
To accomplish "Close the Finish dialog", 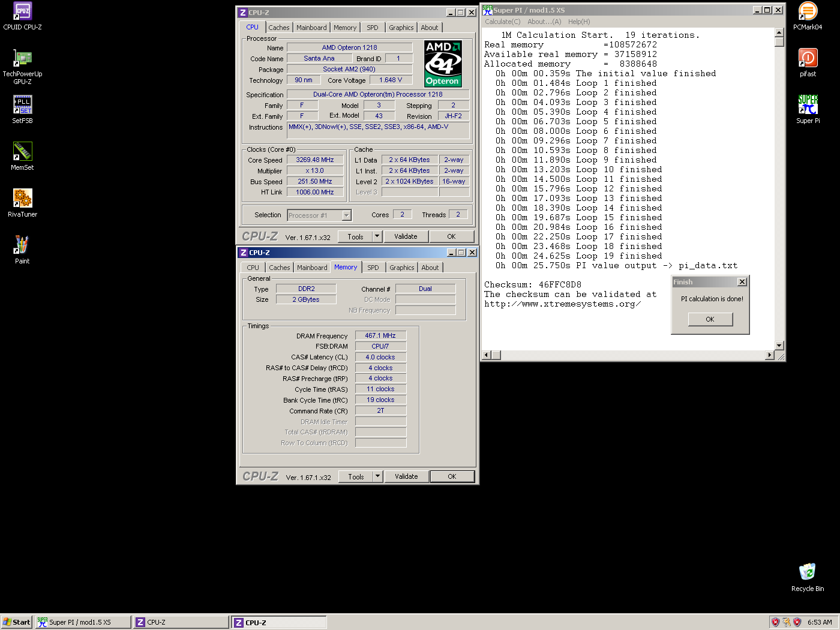I will coord(742,282).
